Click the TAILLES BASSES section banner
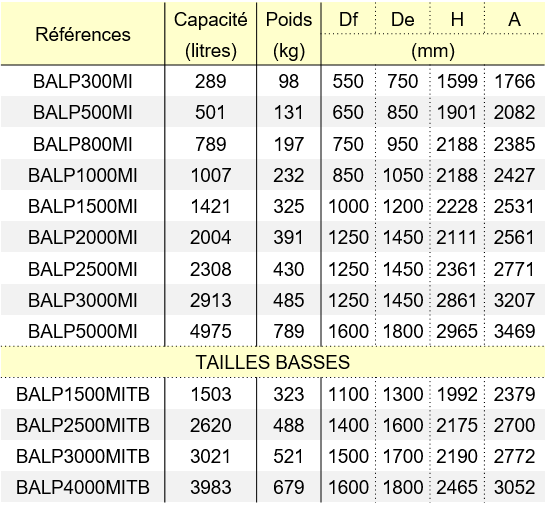Image resolution: width=546 pixels, height=510 pixels. (273, 362)
